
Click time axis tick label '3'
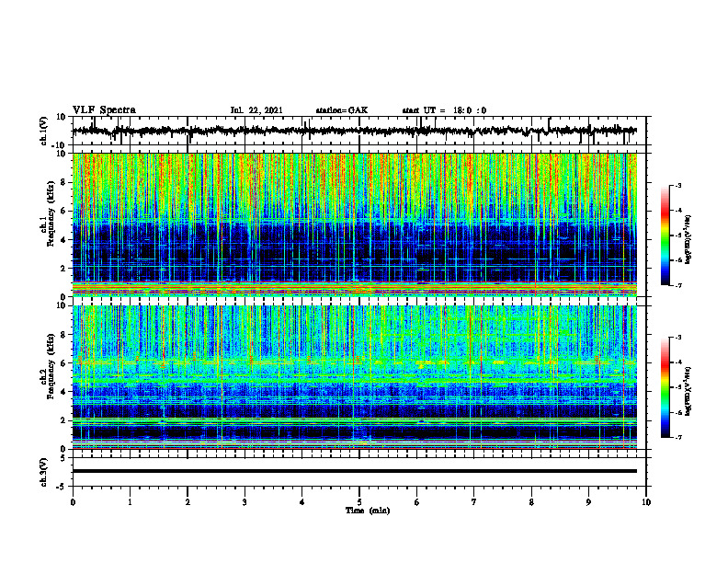tap(245, 502)
